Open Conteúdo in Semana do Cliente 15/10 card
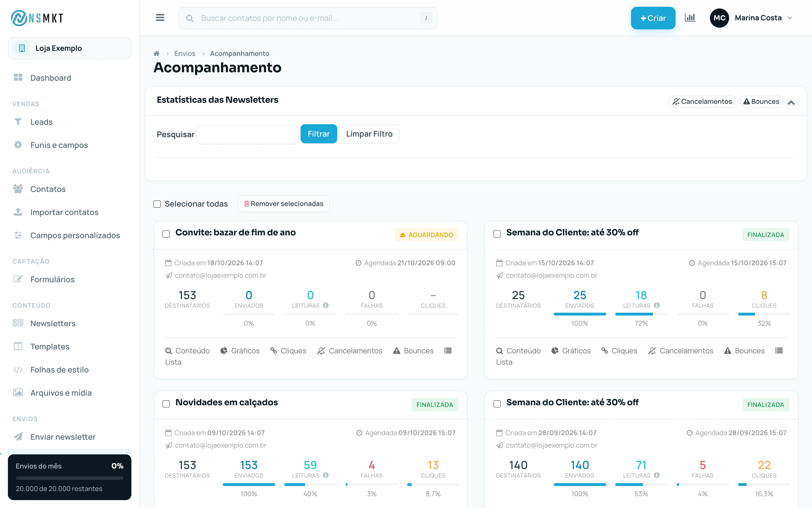This screenshot has height=508, width=812. pyautogui.click(x=518, y=351)
